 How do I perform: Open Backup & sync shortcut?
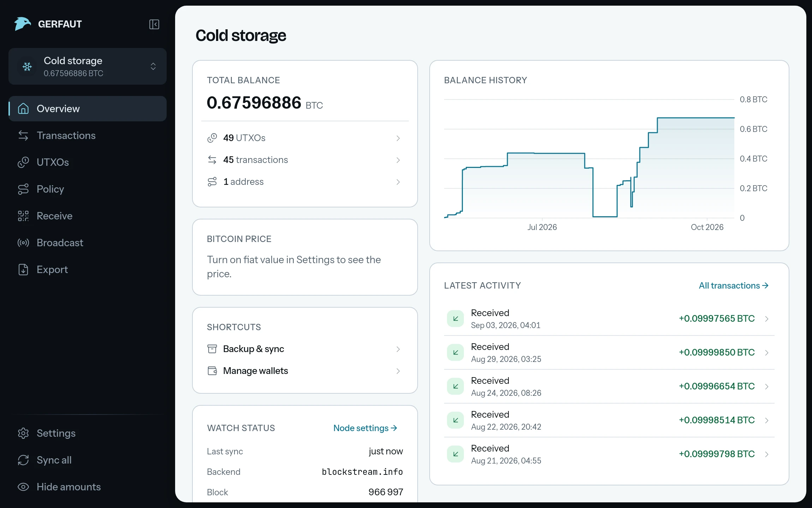click(x=305, y=349)
